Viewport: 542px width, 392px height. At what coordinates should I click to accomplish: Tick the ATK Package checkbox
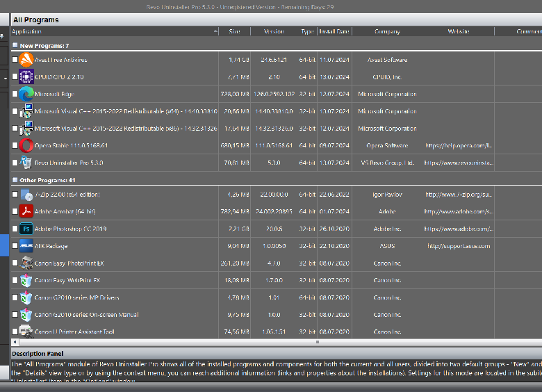(x=15, y=246)
